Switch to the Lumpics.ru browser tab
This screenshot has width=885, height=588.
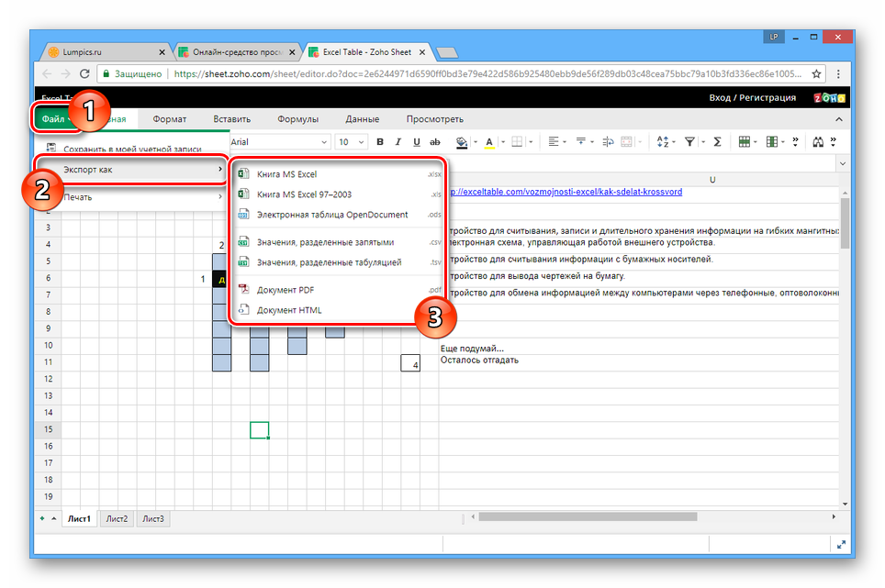click(x=105, y=52)
